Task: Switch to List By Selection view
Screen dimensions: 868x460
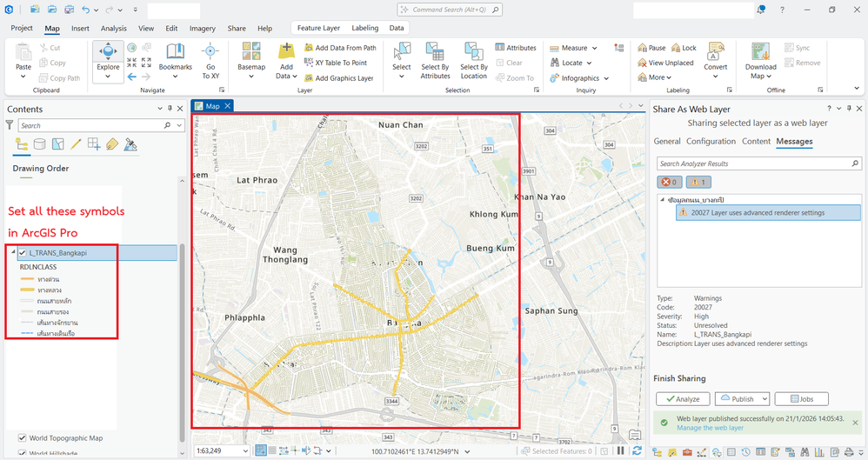Action: [x=57, y=145]
